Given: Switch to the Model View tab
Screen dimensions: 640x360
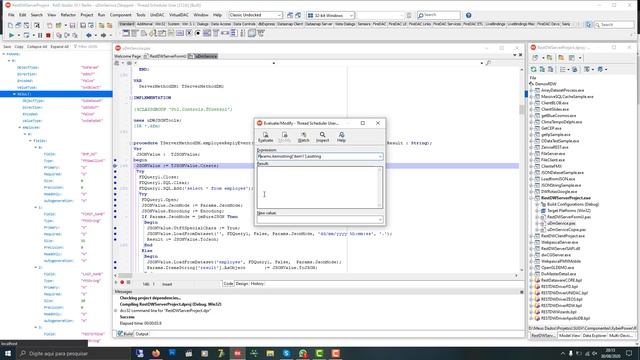Looking at the screenshot, I should 569,336.
